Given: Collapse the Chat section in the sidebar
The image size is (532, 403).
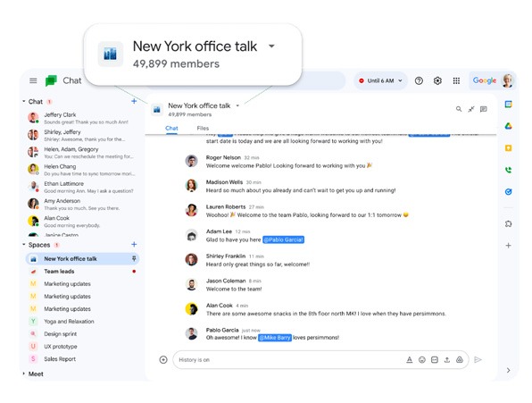Looking at the screenshot, I should click(x=24, y=101).
